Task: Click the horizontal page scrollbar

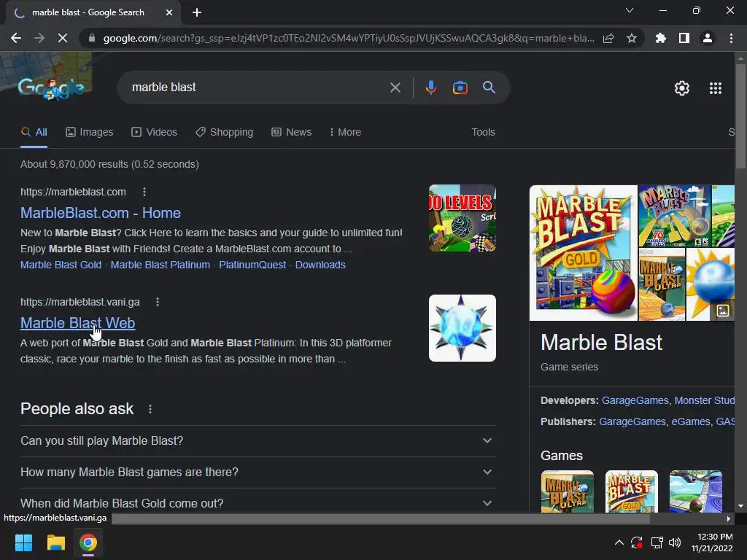Action: (x=381, y=519)
